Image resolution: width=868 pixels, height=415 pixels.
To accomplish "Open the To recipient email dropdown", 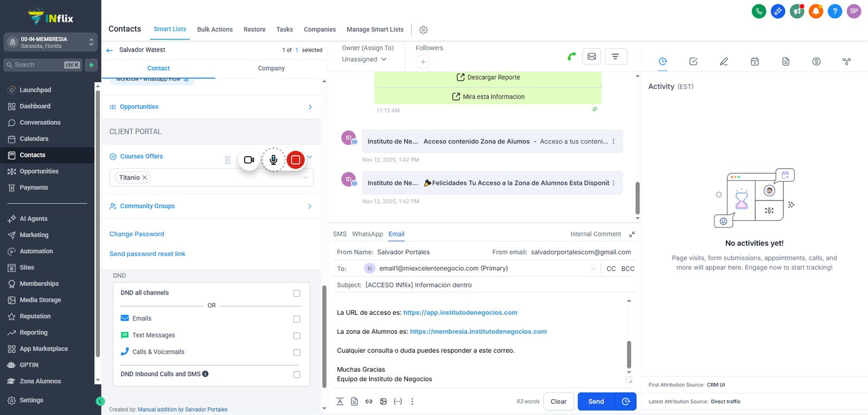I will point(480,268).
